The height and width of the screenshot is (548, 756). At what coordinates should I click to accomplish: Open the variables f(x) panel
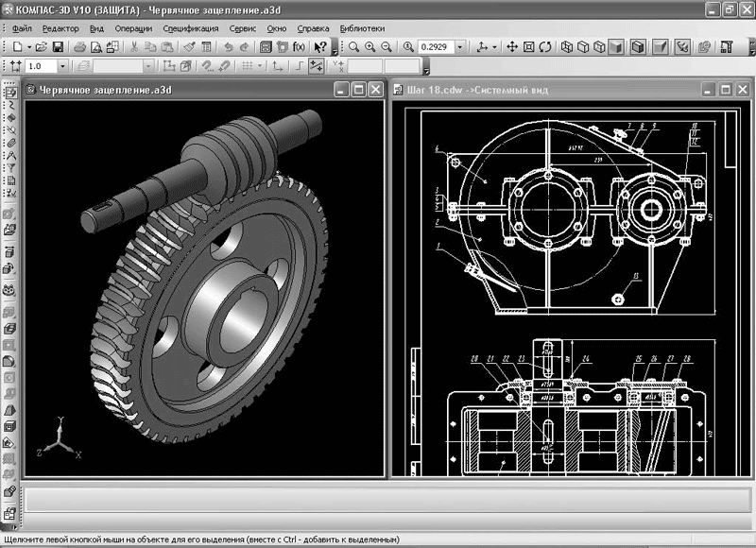299,46
